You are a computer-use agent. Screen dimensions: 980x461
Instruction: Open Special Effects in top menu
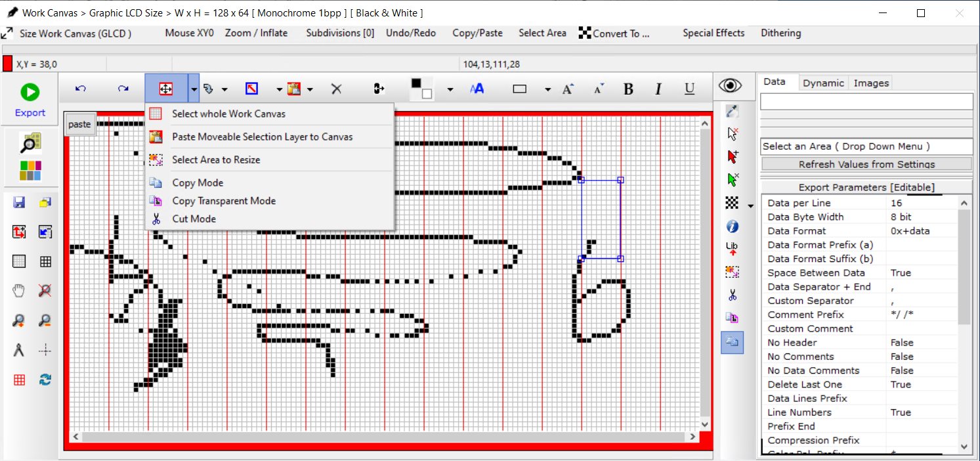(x=714, y=33)
